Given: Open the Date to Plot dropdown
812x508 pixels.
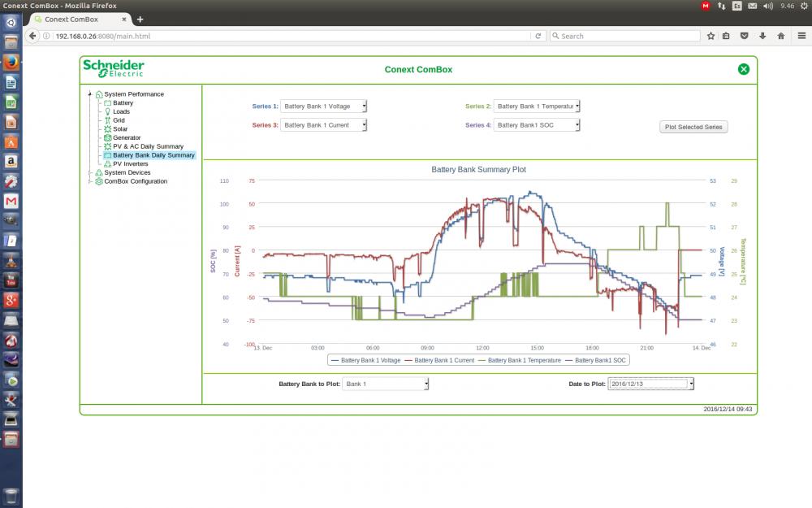Looking at the screenshot, I should coord(650,384).
